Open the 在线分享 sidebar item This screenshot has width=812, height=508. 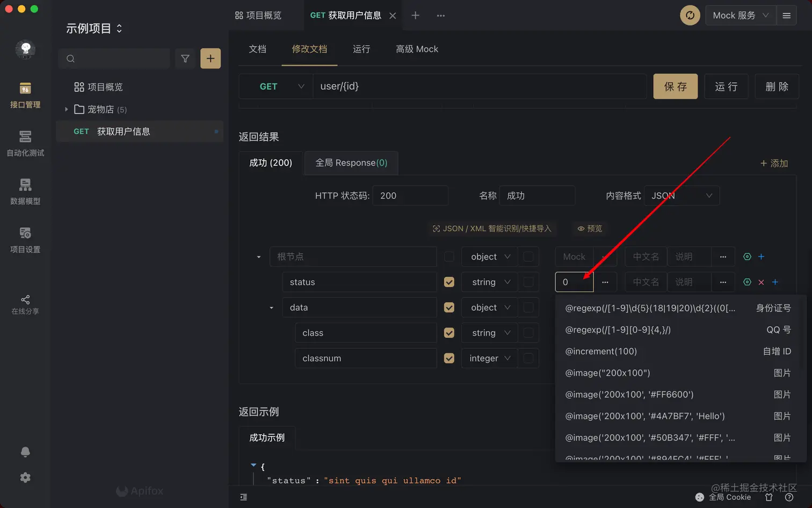[25, 305]
